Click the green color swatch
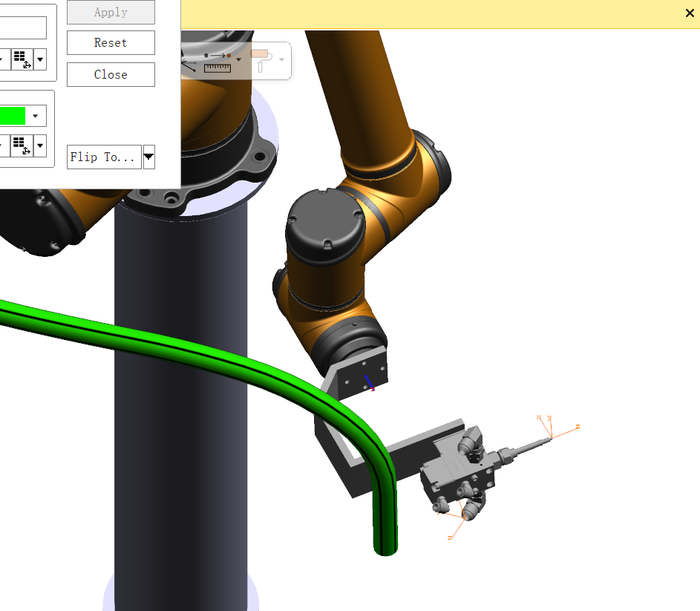Viewport: 700px width, 611px height. pyautogui.click(x=13, y=116)
